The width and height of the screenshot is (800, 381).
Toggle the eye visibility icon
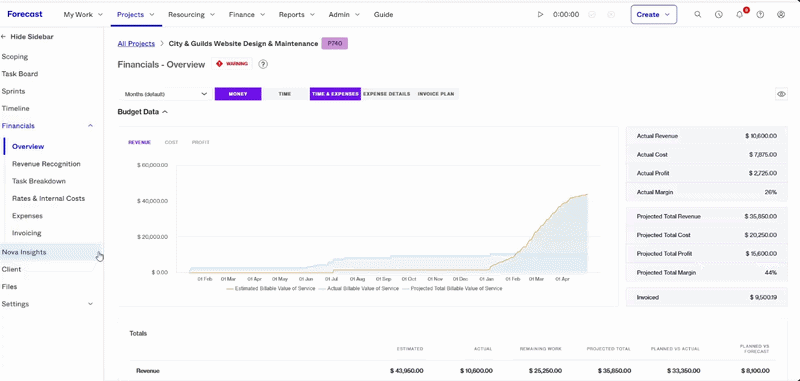tap(781, 94)
